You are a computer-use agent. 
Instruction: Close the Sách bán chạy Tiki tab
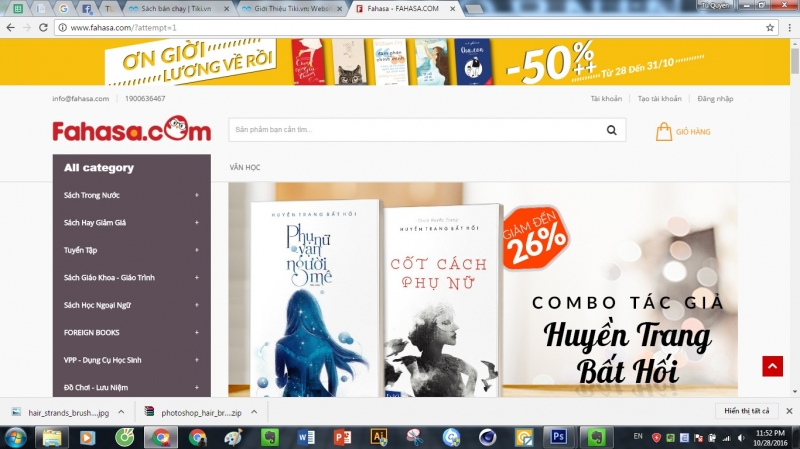226,9
